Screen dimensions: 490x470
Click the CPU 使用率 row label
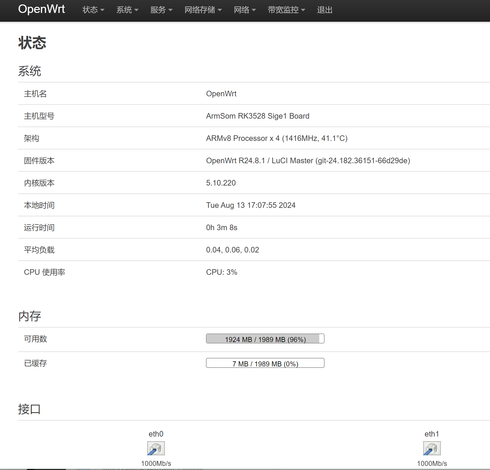(44, 272)
